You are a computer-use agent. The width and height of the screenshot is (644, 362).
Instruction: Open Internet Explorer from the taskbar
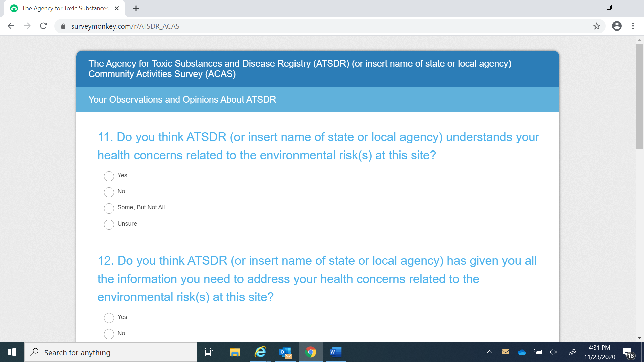(260, 352)
